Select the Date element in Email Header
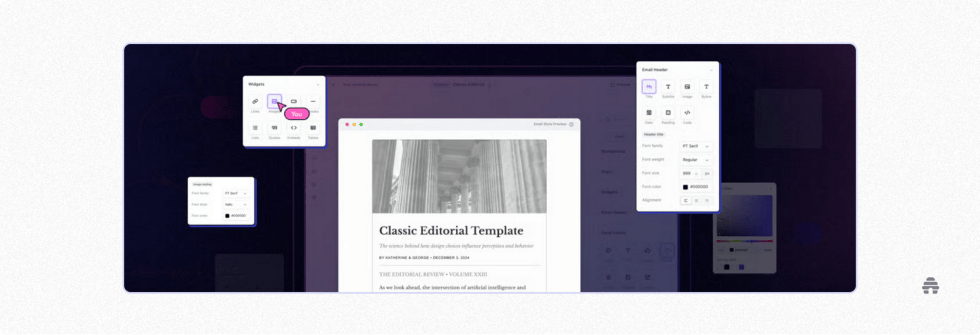Viewport: 980px width, 335px height. pyautogui.click(x=649, y=113)
